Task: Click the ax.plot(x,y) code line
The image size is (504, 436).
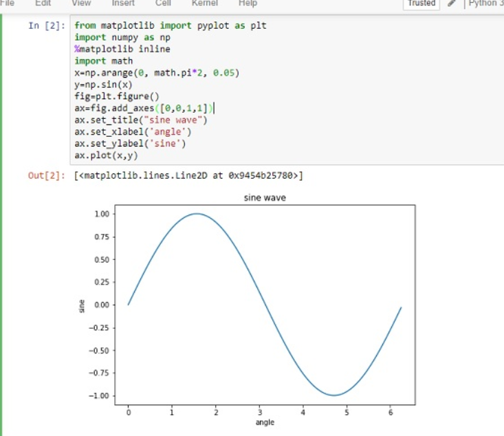Action: (107, 155)
